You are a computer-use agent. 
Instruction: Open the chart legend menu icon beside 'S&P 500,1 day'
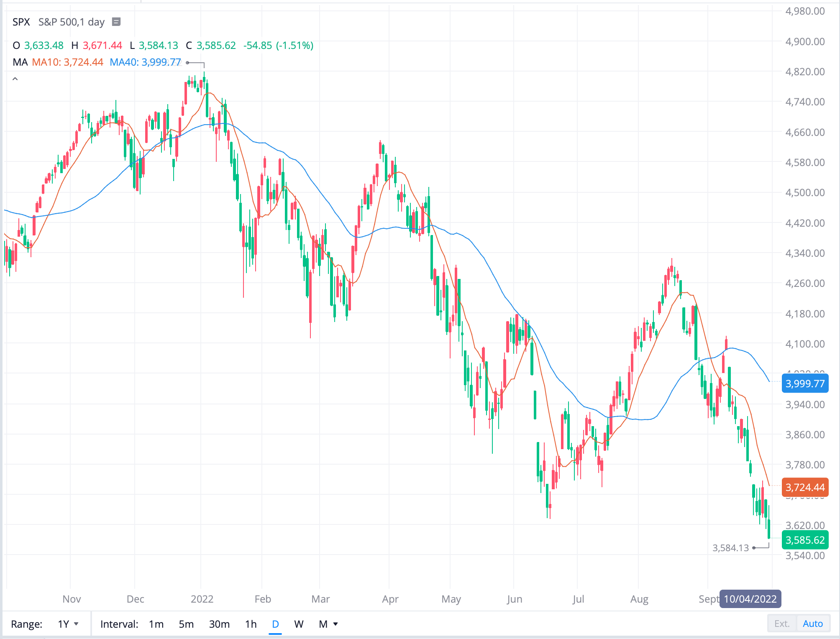[116, 22]
